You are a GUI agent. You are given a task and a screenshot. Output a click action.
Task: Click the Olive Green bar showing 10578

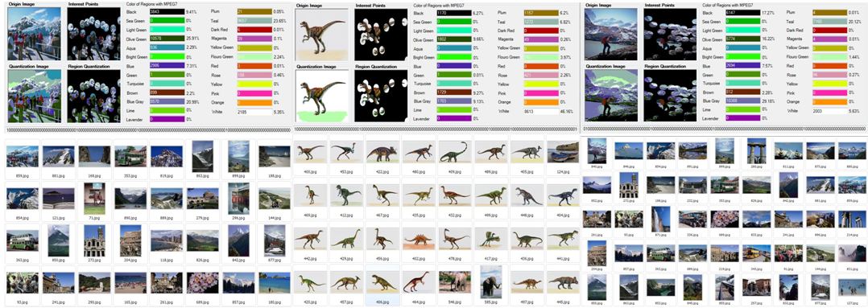click(166, 38)
